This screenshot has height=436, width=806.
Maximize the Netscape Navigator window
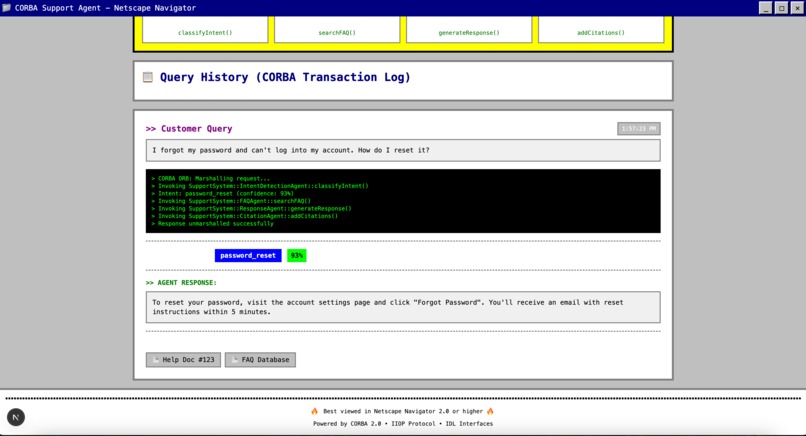pyautogui.click(x=781, y=8)
